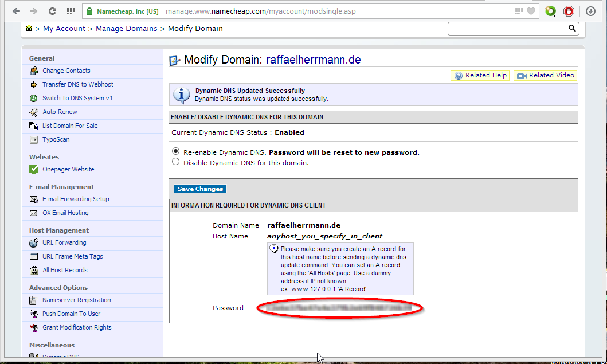Click the "General" sidebar heading

click(x=42, y=58)
